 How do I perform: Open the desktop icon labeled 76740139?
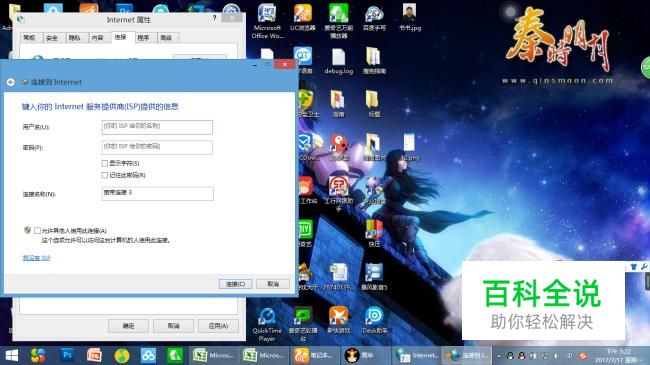(339, 277)
